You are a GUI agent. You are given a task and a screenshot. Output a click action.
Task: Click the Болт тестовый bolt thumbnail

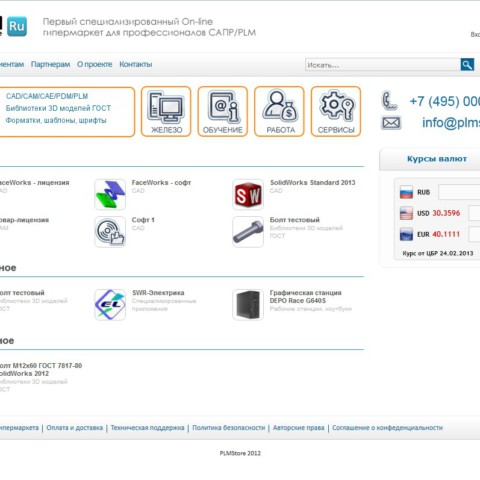(248, 232)
